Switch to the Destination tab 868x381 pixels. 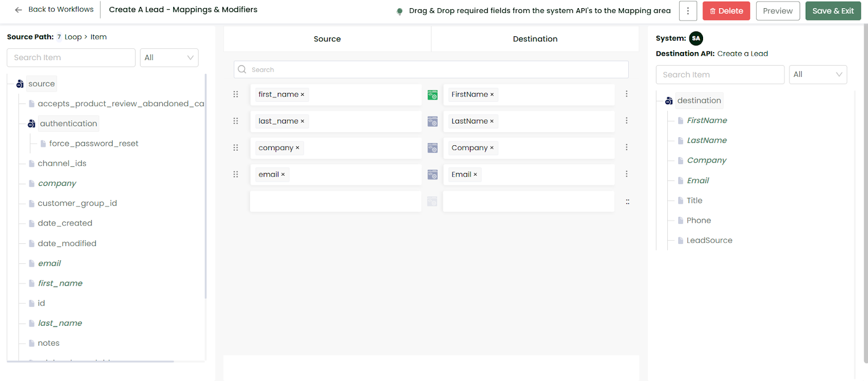(535, 39)
